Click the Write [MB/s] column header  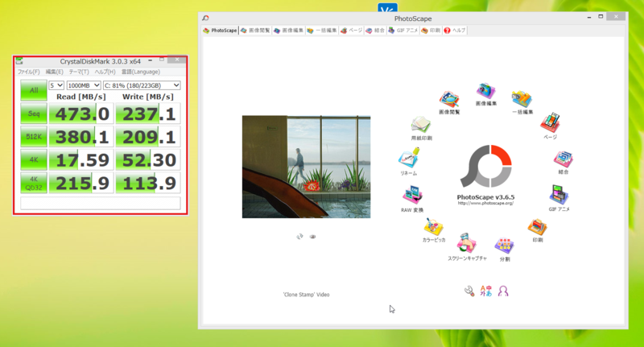tap(148, 97)
